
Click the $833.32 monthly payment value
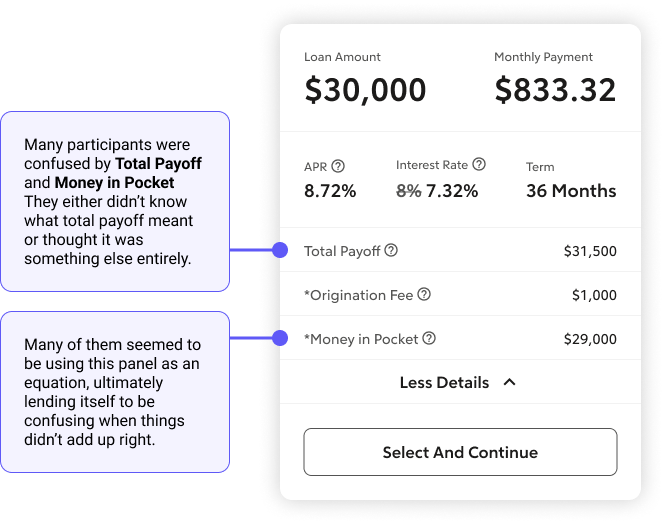[555, 90]
